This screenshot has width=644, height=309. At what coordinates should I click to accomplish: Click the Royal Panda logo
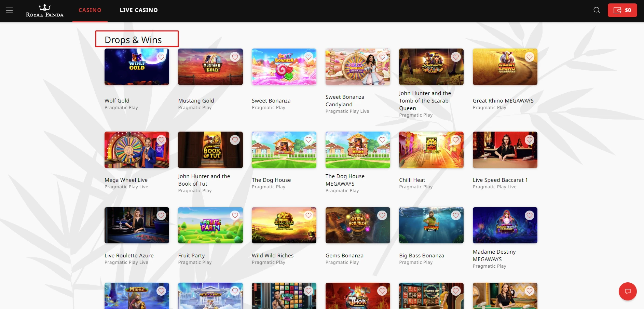(45, 10)
